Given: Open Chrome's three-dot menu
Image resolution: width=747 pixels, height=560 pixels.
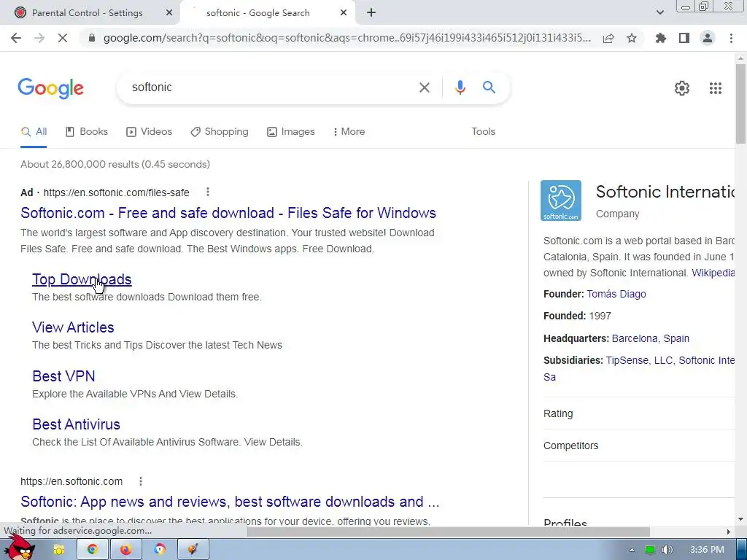Looking at the screenshot, I should tap(731, 38).
